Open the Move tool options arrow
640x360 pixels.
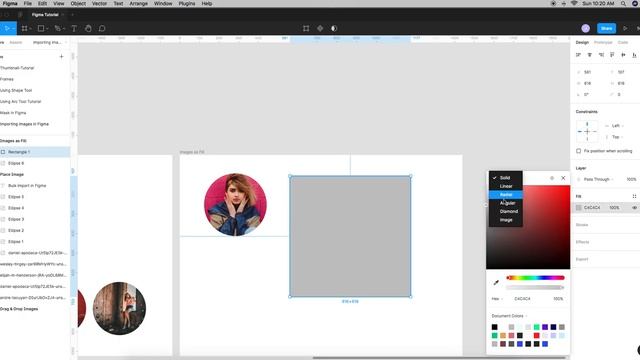pyautogui.click(x=13, y=29)
